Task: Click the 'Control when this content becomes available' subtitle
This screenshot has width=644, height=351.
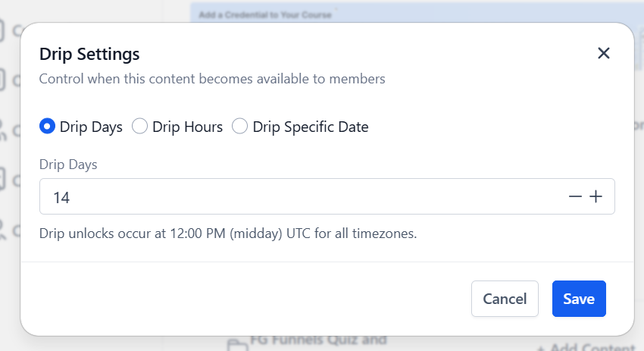Action: (212, 79)
